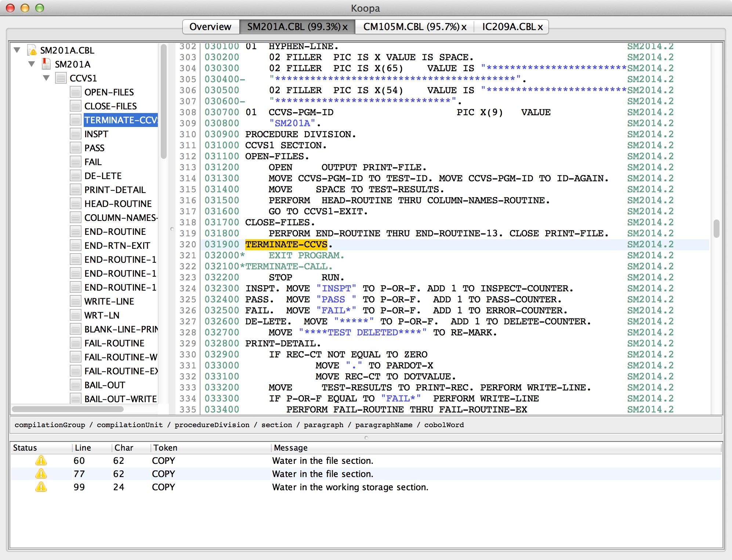732x560 pixels.
Task: Click the source code vertical scrollbar thumb
Action: coord(716,228)
